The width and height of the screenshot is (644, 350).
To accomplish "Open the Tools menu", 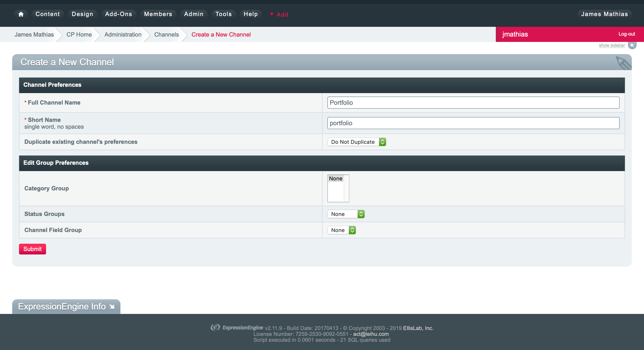I will click(224, 14).
